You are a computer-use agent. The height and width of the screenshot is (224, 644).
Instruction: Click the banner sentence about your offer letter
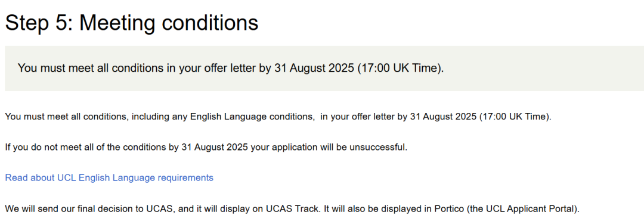pyautogui.click(x=231, y=68)
